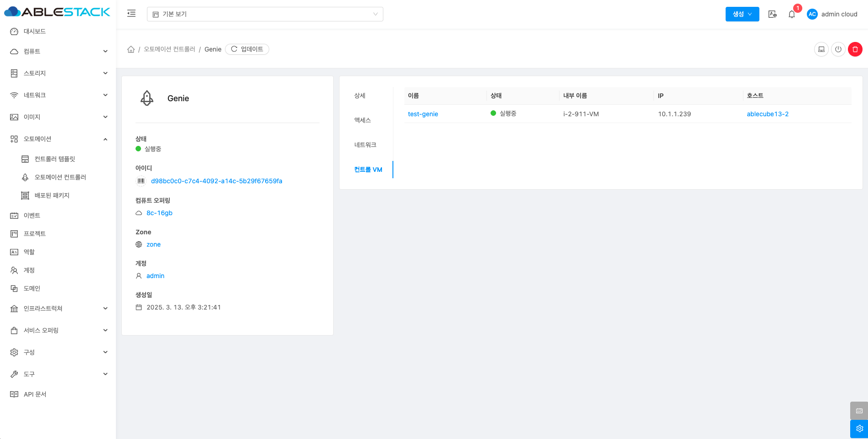Open the test-genie VM link
The width and height of the screenshot is (868, 439).
(x=423, y=114)
